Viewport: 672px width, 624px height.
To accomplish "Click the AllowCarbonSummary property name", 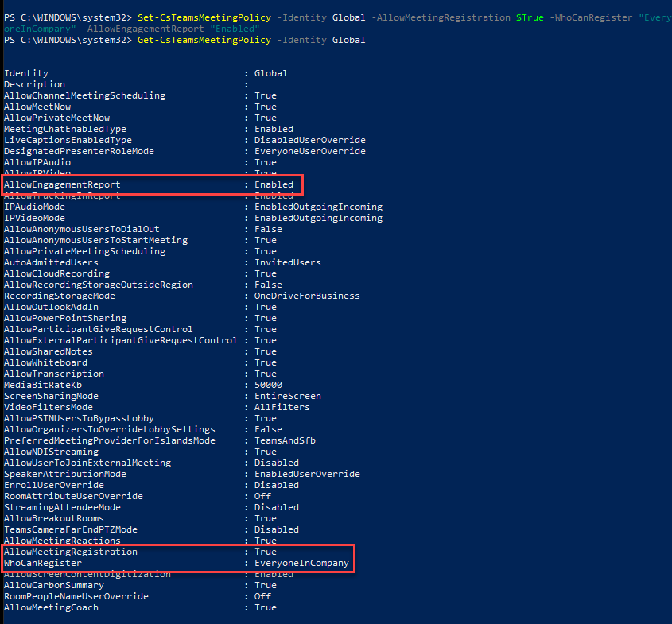I will point(54,585).
